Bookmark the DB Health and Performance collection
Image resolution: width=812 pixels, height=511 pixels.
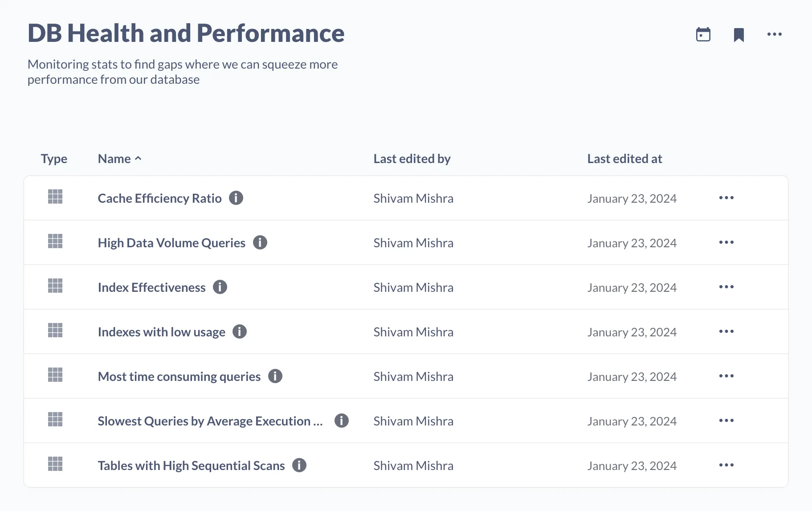pos(739,34)
